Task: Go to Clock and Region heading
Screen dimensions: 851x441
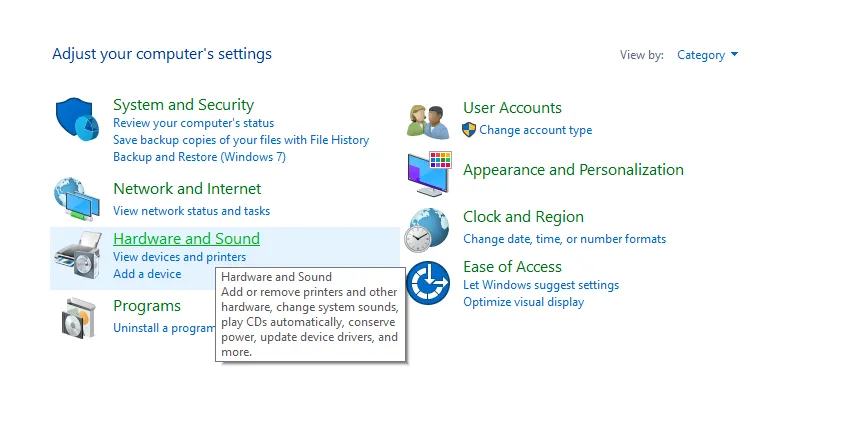Action: 523,216
